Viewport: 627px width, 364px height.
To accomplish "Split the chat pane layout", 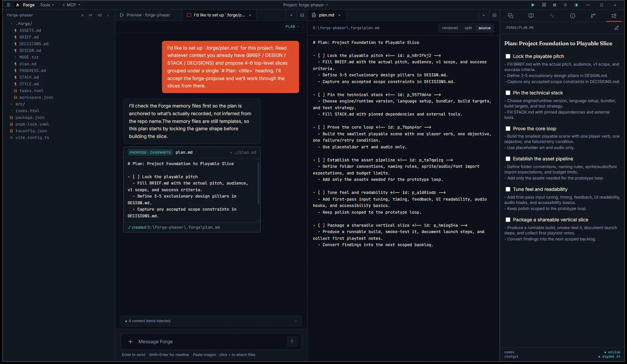I will tap(302, 15).
